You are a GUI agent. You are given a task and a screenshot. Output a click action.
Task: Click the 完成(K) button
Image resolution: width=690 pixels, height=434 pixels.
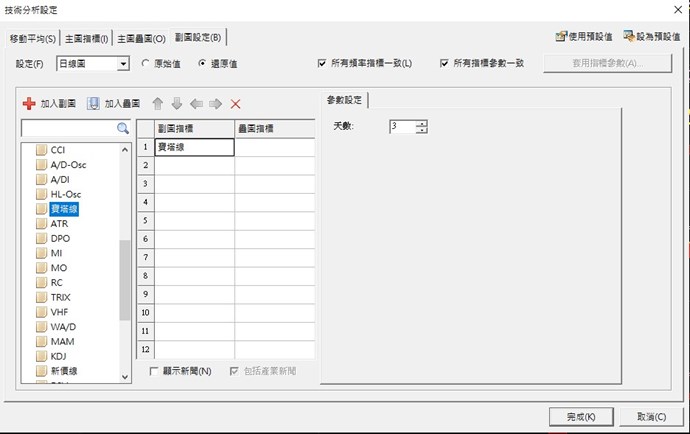581,416
